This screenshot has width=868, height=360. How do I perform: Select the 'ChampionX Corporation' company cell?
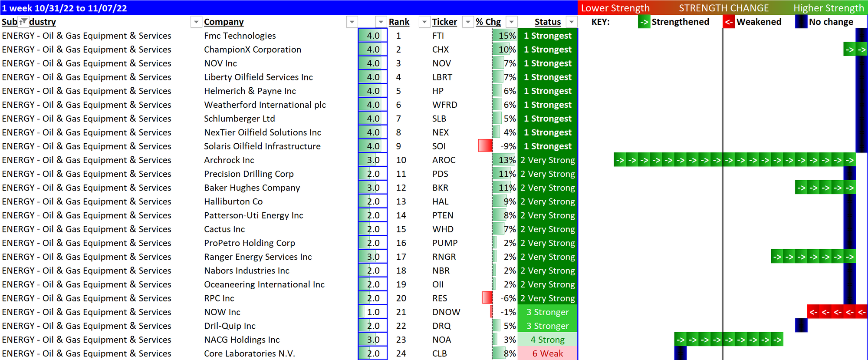[253, 50]
